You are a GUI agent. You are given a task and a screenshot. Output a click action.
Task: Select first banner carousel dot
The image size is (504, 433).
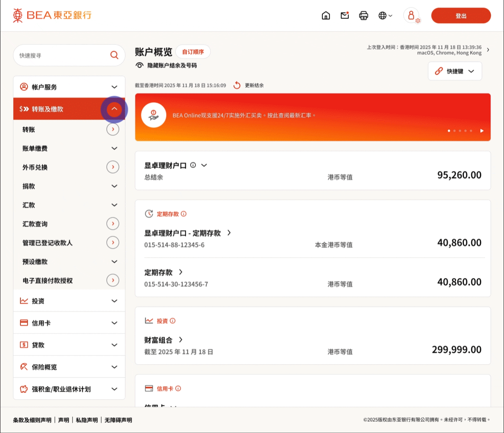click(x=449, y=131)
